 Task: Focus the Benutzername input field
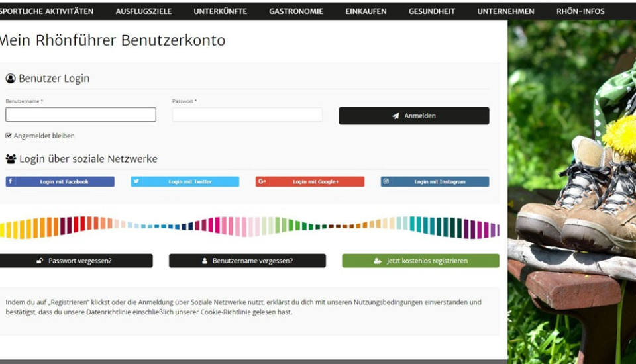[81, 114]
